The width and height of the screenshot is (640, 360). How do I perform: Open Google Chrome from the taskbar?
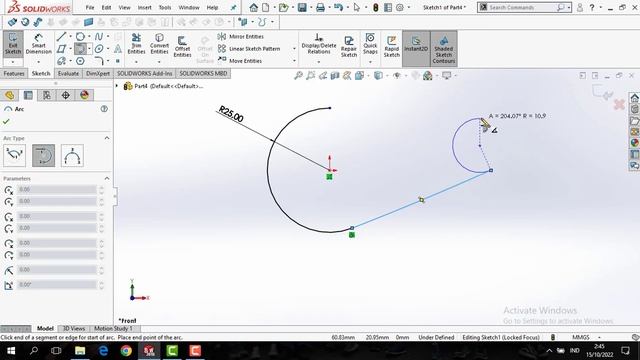[x=126, y=351]
